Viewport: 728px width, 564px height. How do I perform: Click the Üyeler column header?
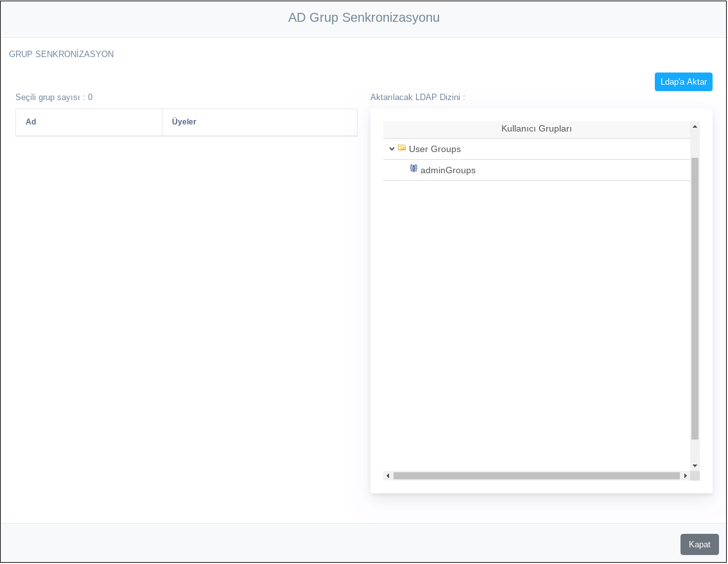(x=184, y=122)
